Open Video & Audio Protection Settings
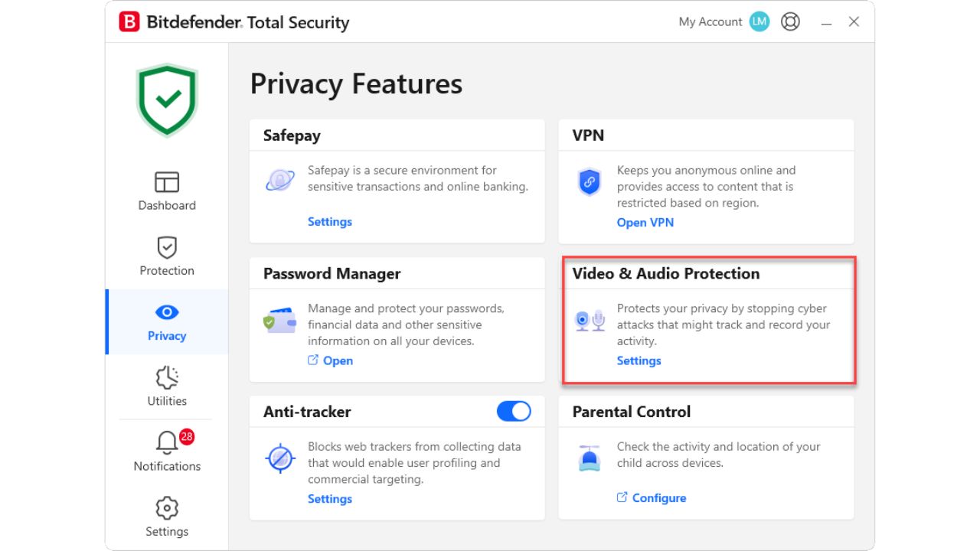 coord(639,360)
